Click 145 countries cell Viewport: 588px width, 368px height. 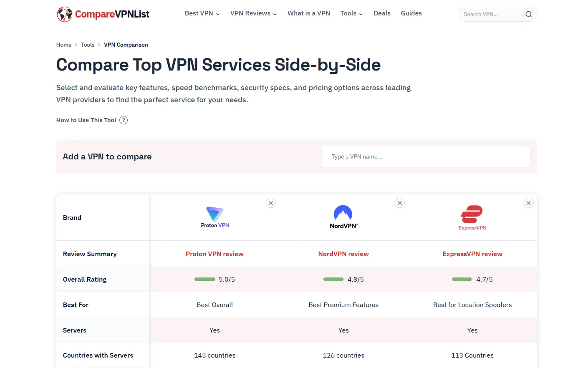[215, 355]
